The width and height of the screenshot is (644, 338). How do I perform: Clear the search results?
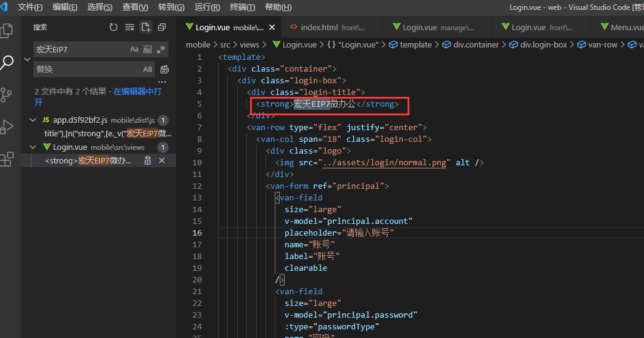[130, 27]
